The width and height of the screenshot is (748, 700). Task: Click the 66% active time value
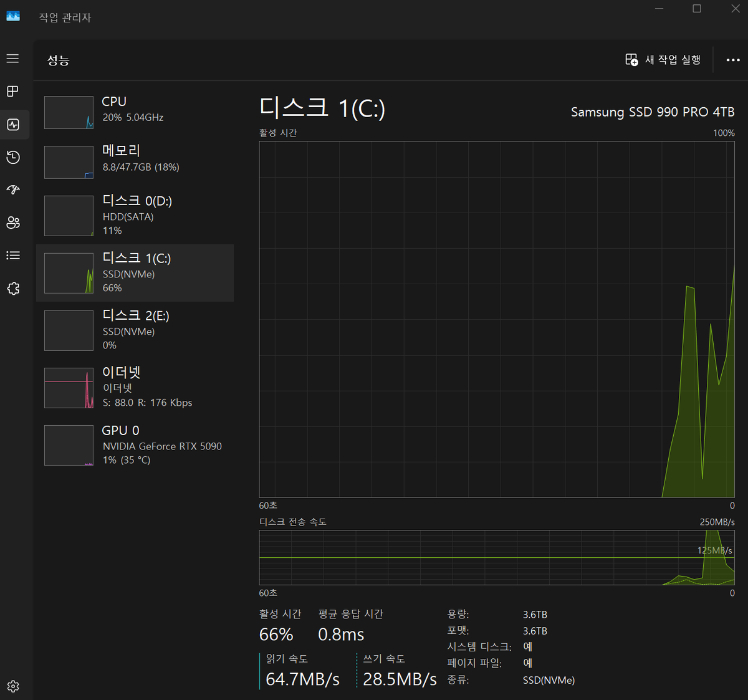point(276,635)
